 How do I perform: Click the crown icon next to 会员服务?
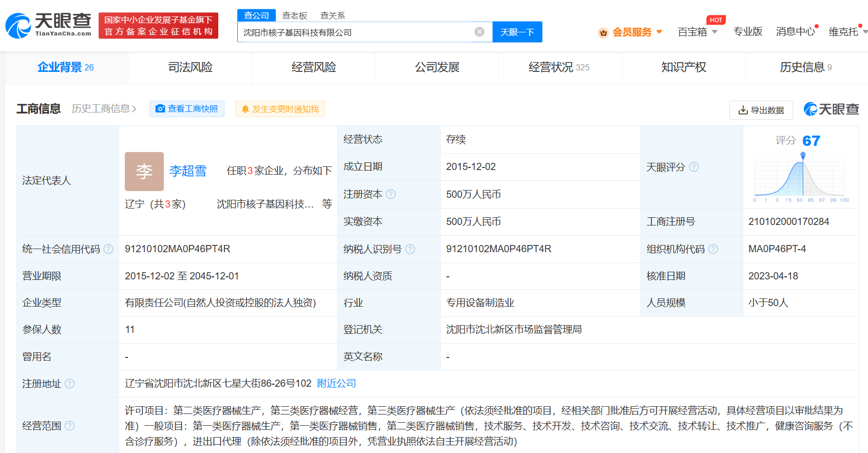pyautogui.click(x=603, y=32)
